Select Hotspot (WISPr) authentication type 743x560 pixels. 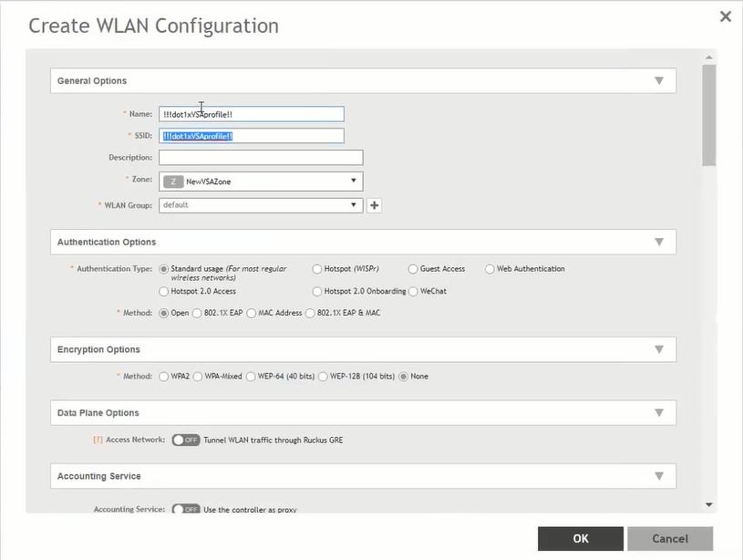tap(317, 269)
